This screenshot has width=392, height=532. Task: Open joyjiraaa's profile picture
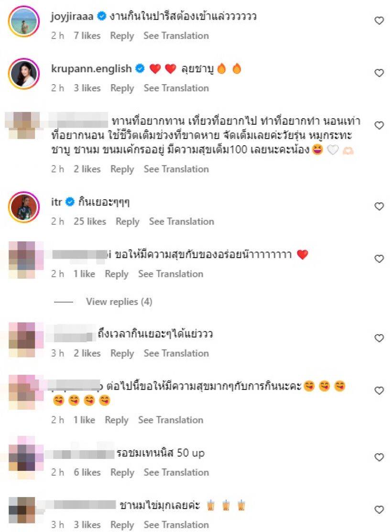tap(24, 21)
